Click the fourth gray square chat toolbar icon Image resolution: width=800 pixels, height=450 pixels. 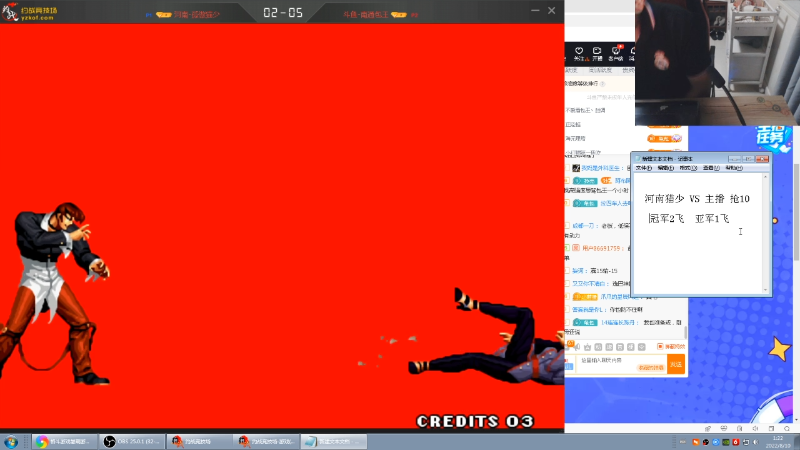(x=631, y=347)
